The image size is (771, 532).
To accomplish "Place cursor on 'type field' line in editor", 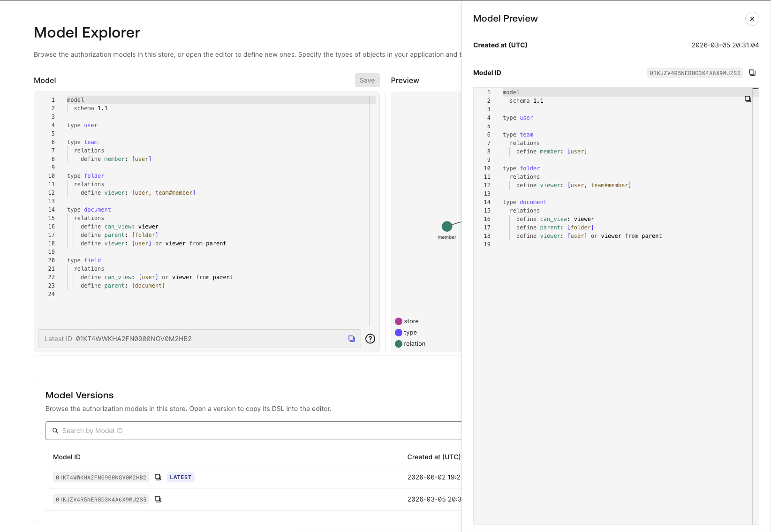I will 84,260.
